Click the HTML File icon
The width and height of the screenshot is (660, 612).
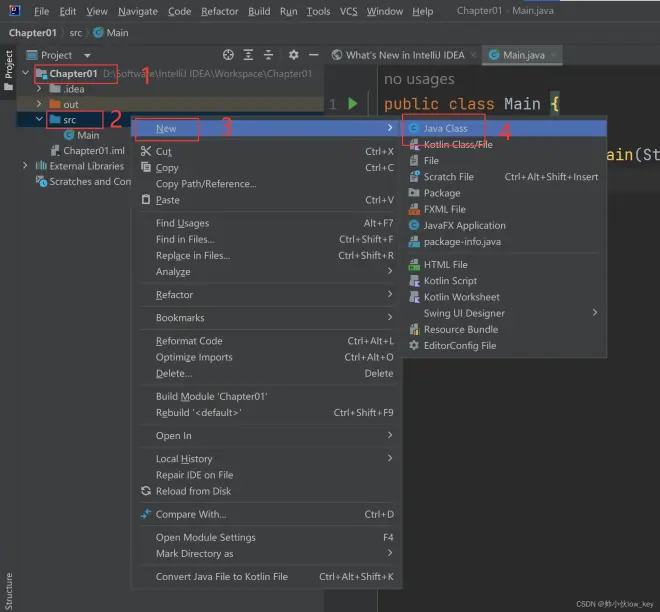[414, 264]
